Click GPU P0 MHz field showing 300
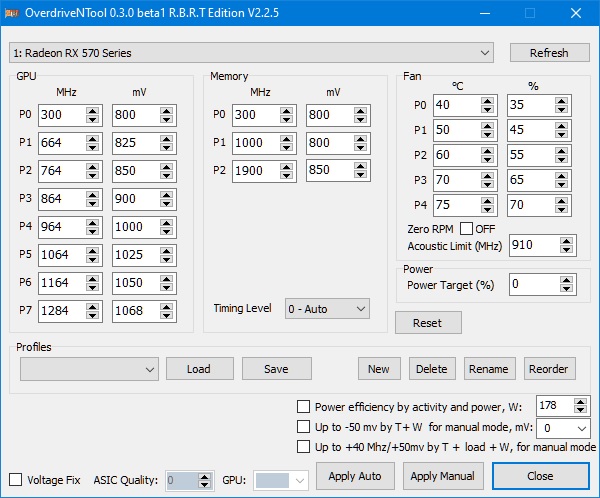This screenshot has width=600, height=498. point(62,115)
